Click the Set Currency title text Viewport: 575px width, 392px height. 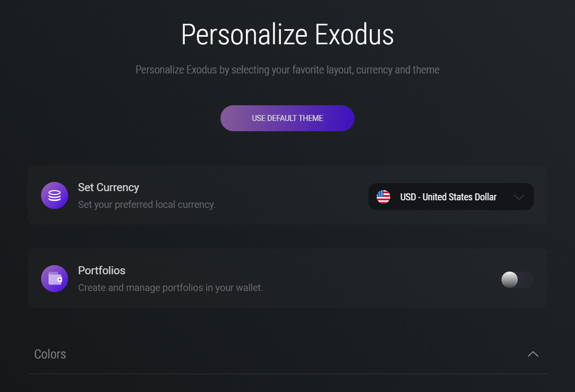tap(109, 187)
